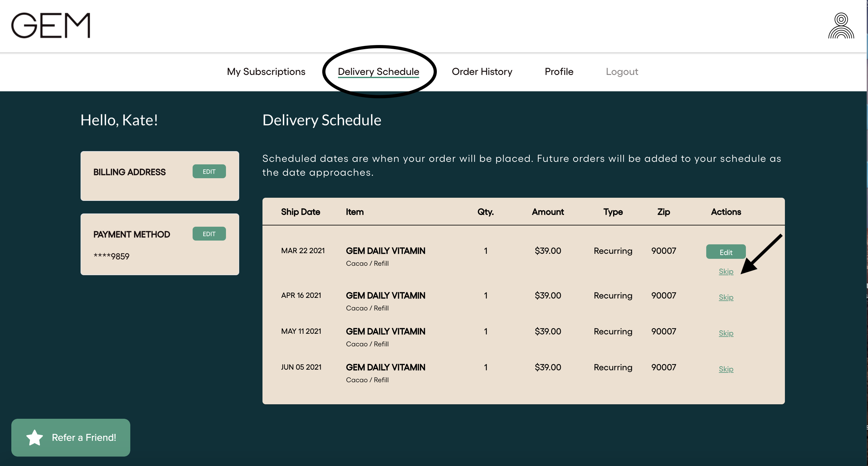Open the Profile tab
Screen dimensions: 868x466
[559, 71]
